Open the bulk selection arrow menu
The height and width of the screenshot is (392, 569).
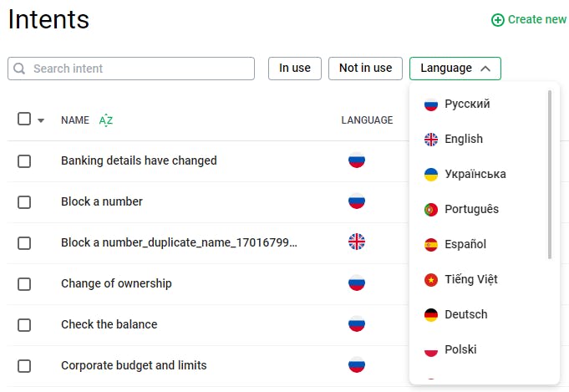pyautogui.click(x=41, y=120)
